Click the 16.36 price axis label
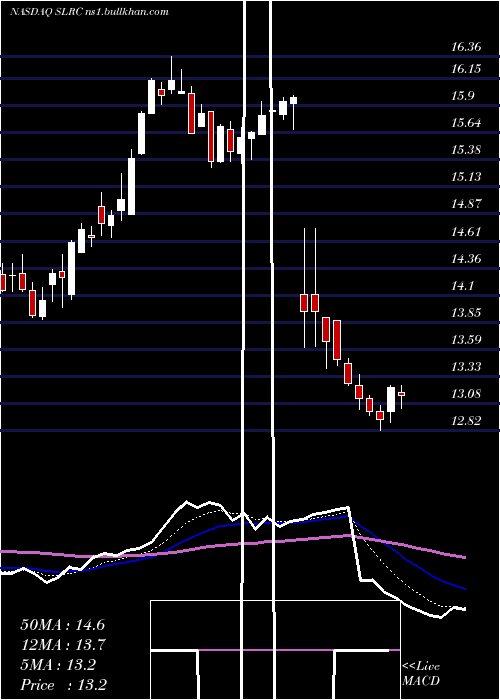The height and width of the screenshot is (700, 500). click(x=466, y=46)
